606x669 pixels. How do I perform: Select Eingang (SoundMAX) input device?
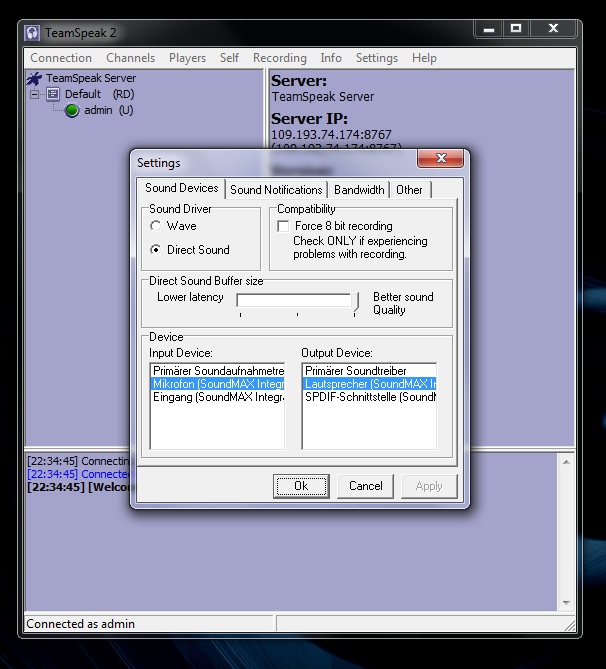coord(218,397)
